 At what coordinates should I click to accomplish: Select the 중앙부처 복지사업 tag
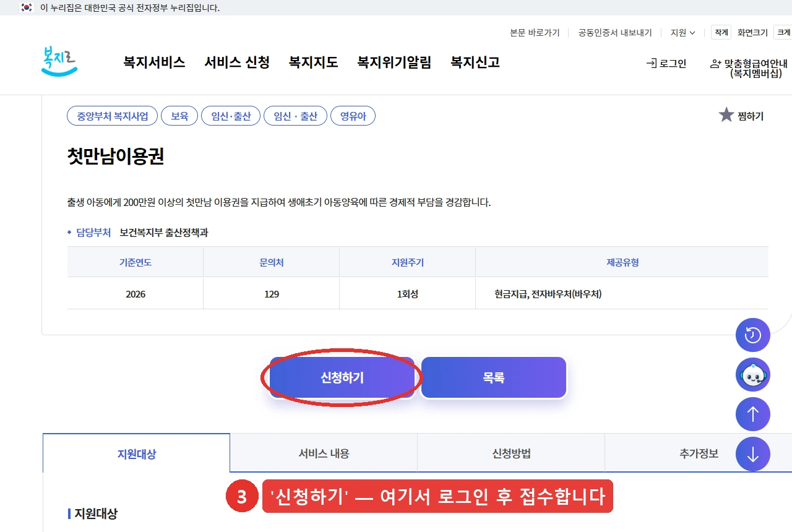(x=113, y=116)
